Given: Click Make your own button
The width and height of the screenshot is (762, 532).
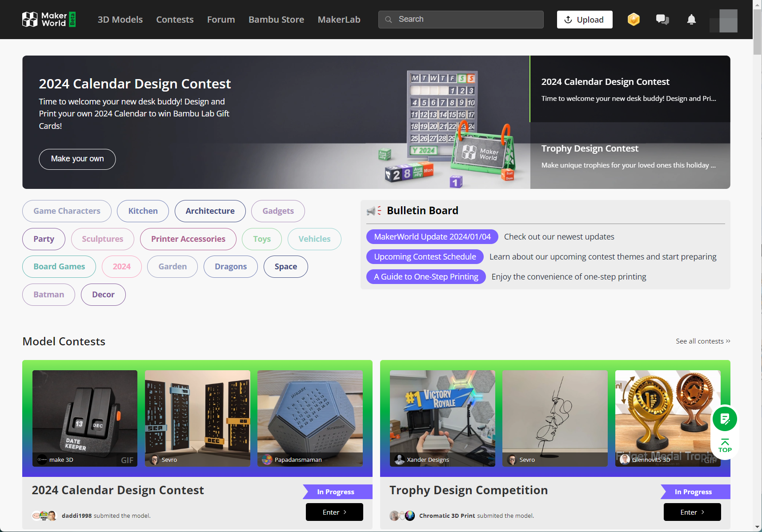Looking at the screenshot, I should [x=77, y=159].
